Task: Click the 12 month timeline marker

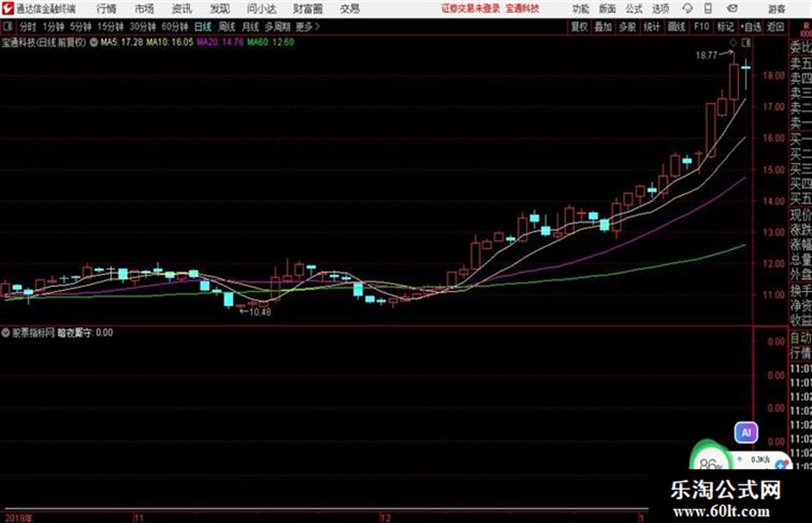Action: point(385,517)
